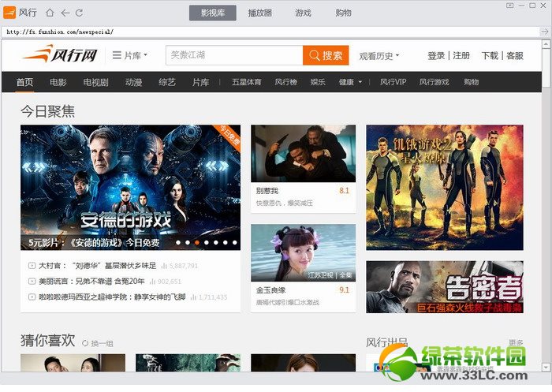Click the 别惹我 title text

[x=267, y=191]
